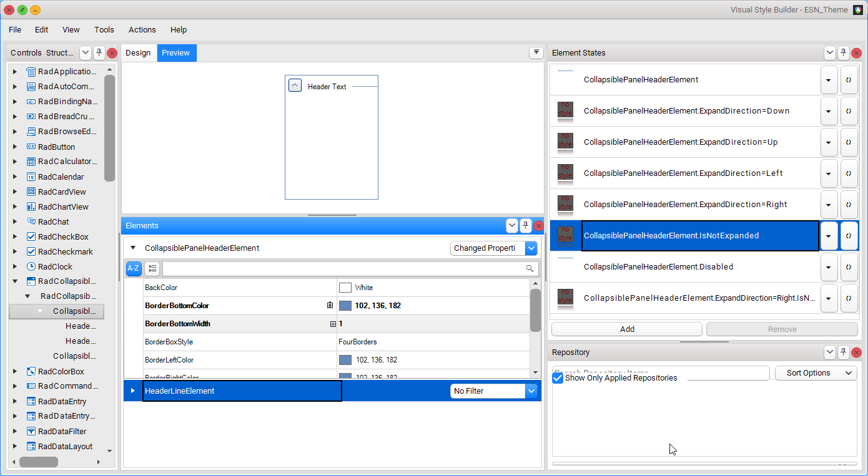Expand the RadApplication tree node
This screenshot has height=476, width=868.
pos(15,72)
